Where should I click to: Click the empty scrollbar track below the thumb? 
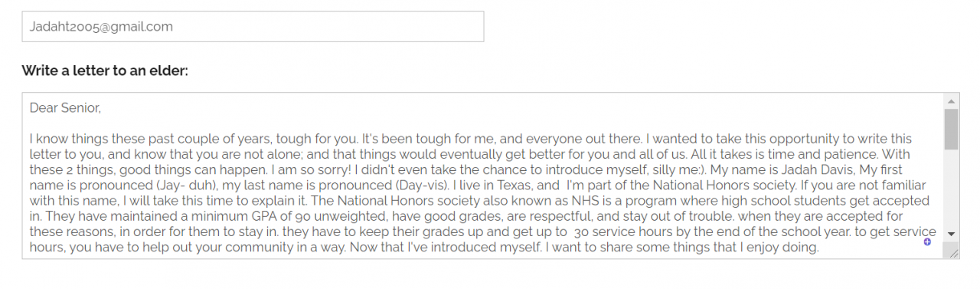[x=952, y=187]
